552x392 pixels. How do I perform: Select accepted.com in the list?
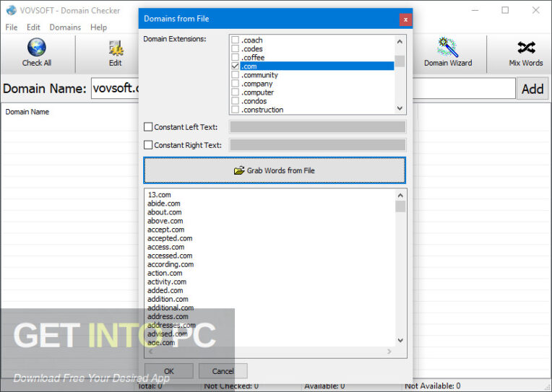(170, 238)
